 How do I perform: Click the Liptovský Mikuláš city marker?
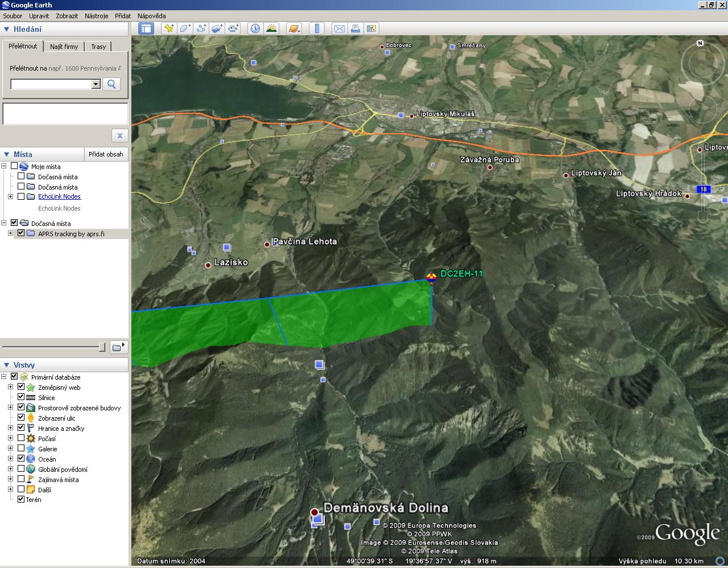(x=412, y=116)
